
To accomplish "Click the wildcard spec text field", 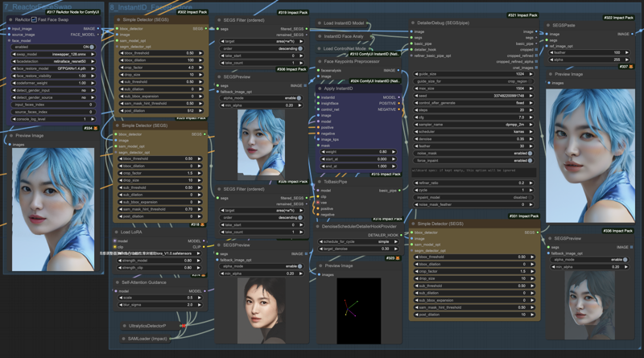I will tap(473, 172).
